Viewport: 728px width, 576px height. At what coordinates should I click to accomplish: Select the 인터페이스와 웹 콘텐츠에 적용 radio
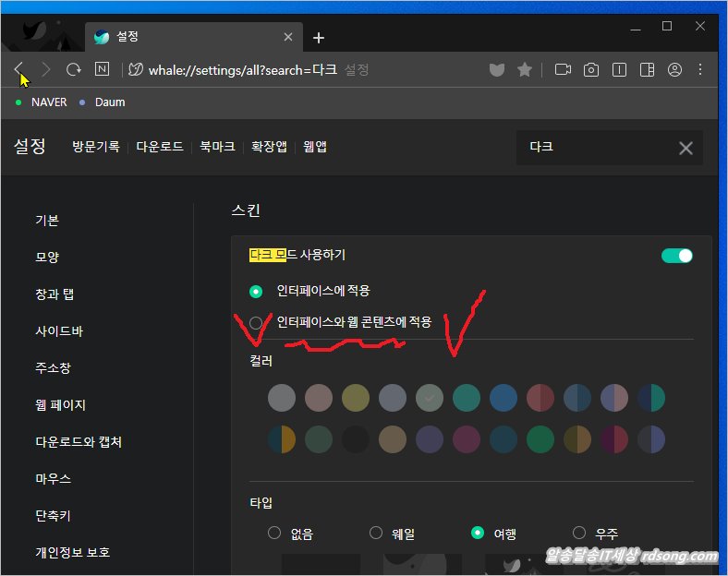coord(256,322)
